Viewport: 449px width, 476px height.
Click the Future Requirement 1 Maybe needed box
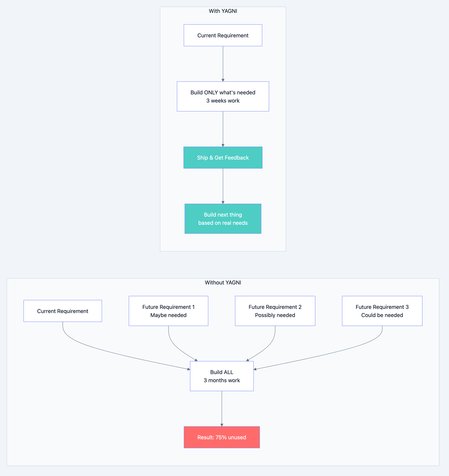pyautogui.click(x=168, y=311)
